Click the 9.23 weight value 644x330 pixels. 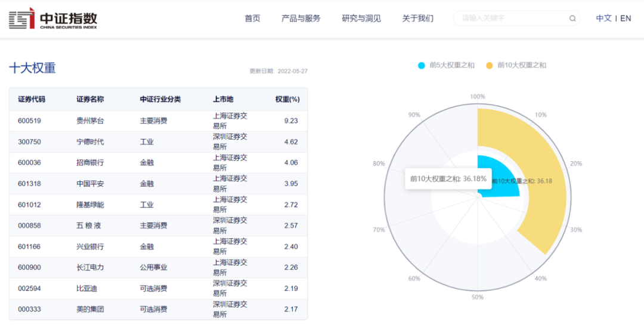point(291,121)
